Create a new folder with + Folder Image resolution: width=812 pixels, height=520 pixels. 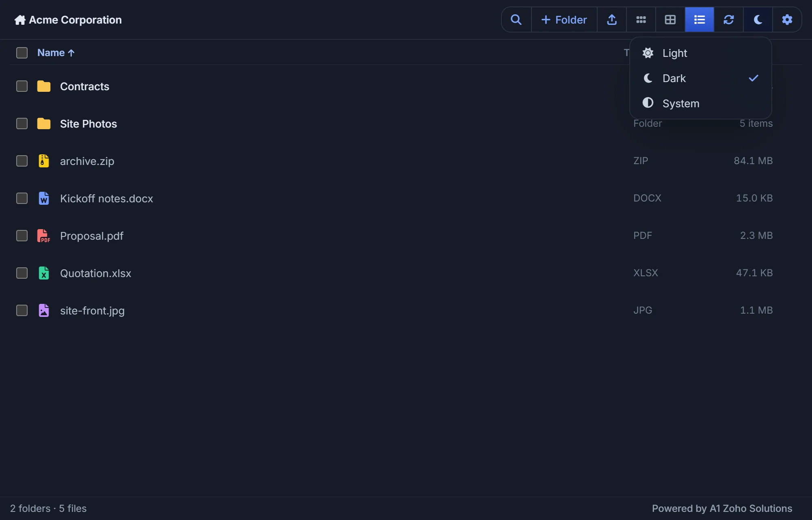coord(564,19)
